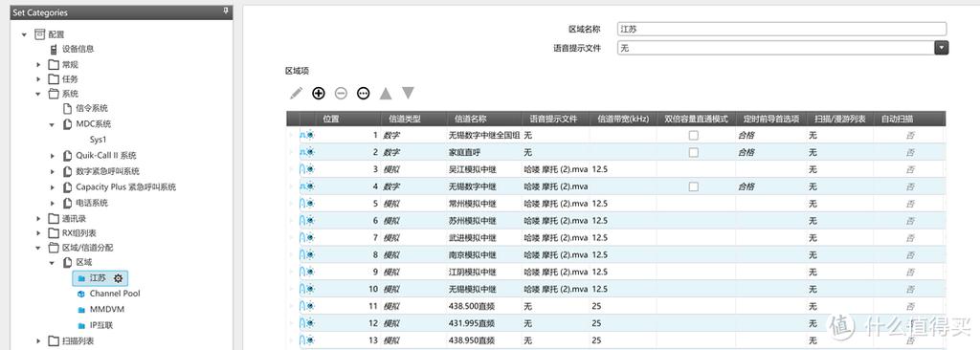Collapse the 系统 folder node
This screenshot has height=350, width=980.
coord(38,95)
